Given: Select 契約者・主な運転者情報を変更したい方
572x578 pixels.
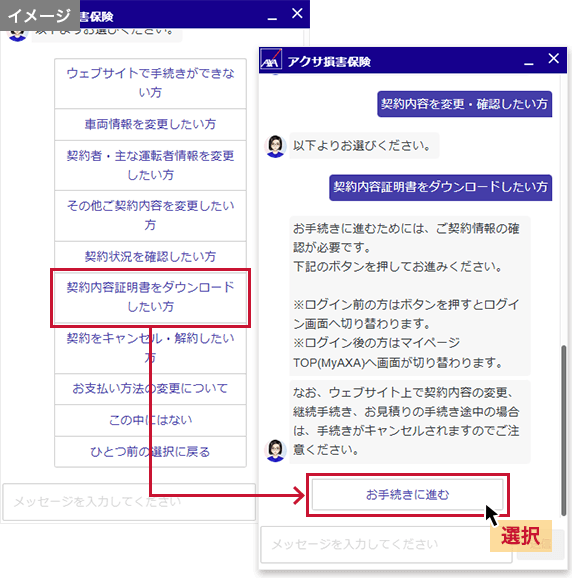Looking at the screenshot, I should (x=150, y=166).
